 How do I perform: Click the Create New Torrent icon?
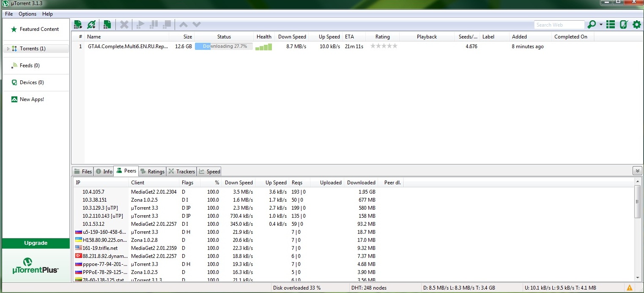(x=107, y=25)
